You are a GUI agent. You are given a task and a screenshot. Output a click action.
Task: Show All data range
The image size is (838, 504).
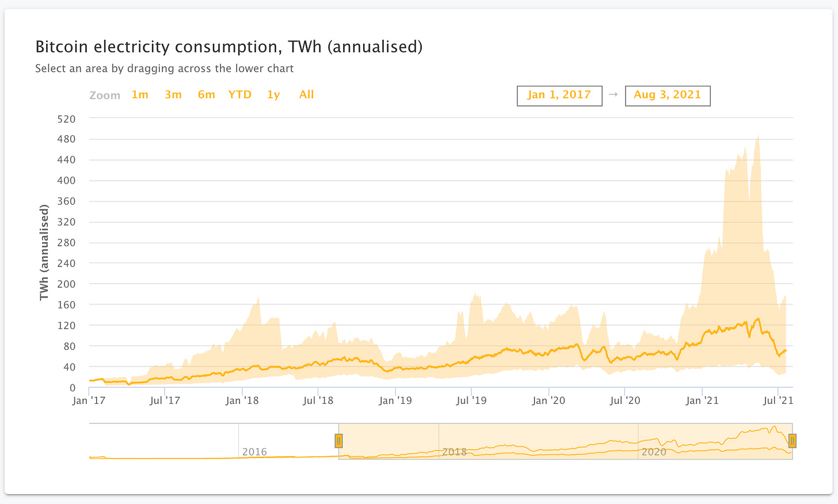pos(307,95)
